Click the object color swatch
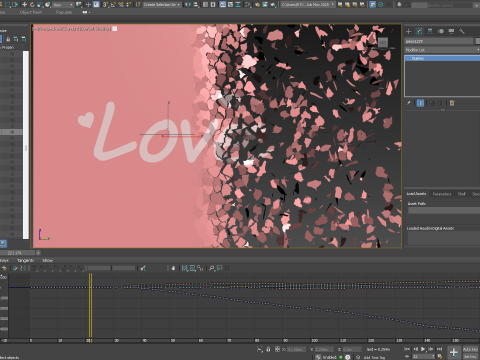Screen dimensions: 480x360 pyautogui.click(x=478, y=41)
